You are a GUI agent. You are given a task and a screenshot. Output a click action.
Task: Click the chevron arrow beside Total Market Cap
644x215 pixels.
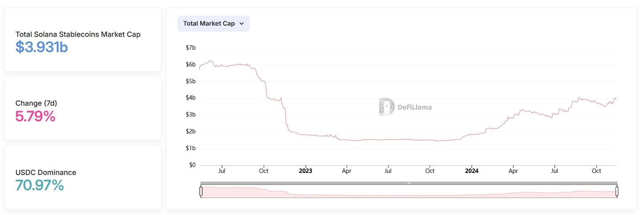(242, 24)
